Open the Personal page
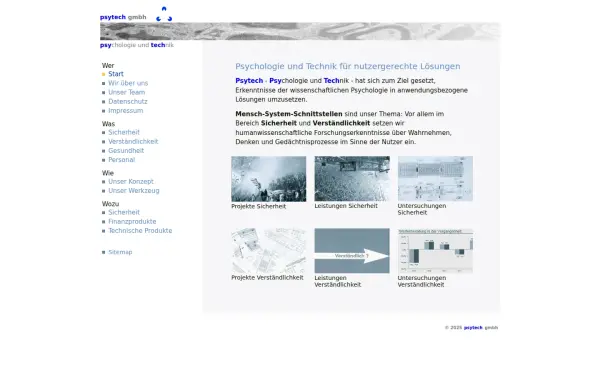 (x=121, y=160)
